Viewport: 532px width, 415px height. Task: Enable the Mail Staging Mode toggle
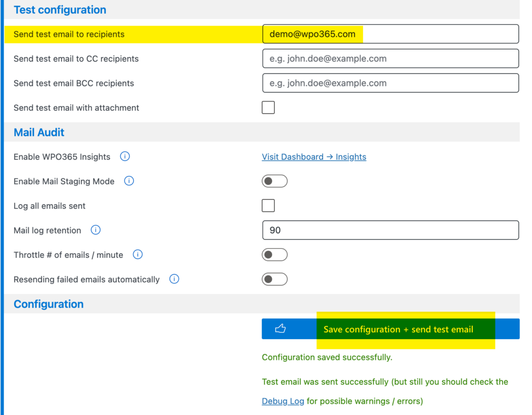click(274, 181)
